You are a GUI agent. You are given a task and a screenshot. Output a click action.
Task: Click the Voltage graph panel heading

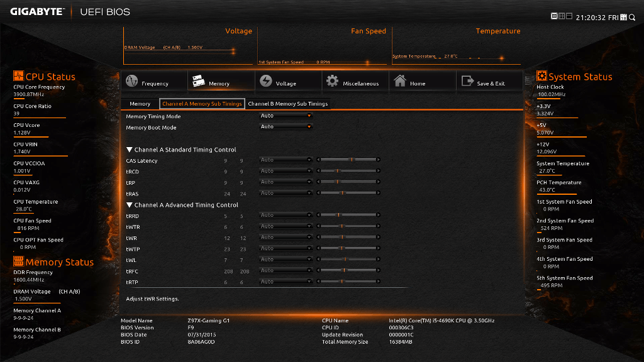[x=238, y=31]
